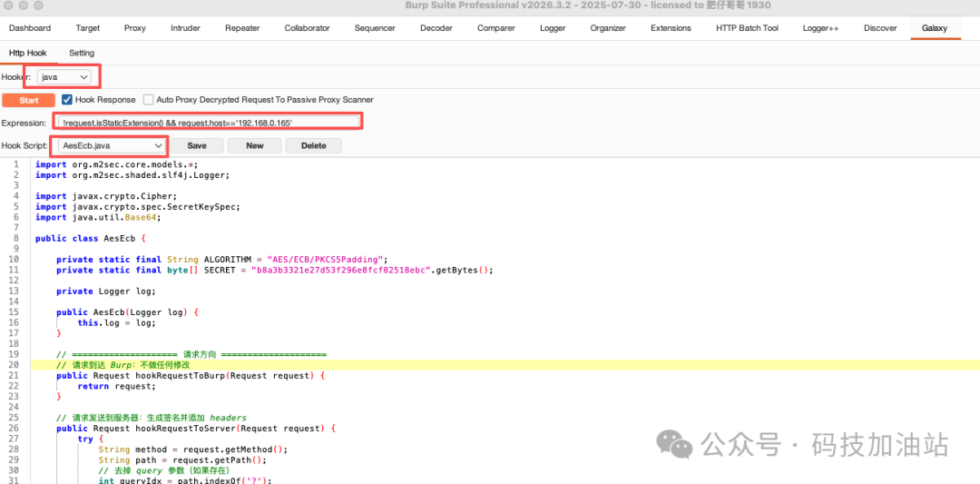Navigate to the Dashboard tab
The height and width of the screenshot is (484, 980).
30,28
